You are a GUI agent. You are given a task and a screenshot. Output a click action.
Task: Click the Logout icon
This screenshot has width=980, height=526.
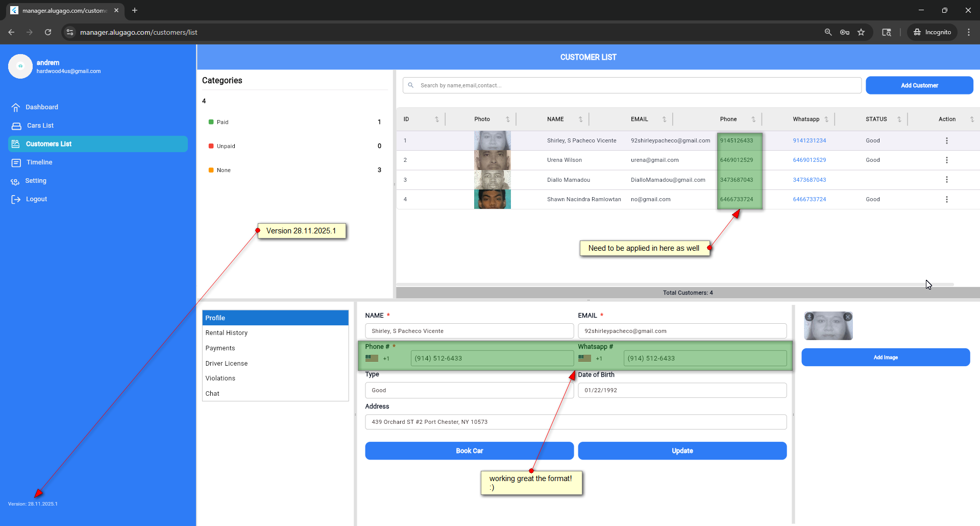point(16,200)
